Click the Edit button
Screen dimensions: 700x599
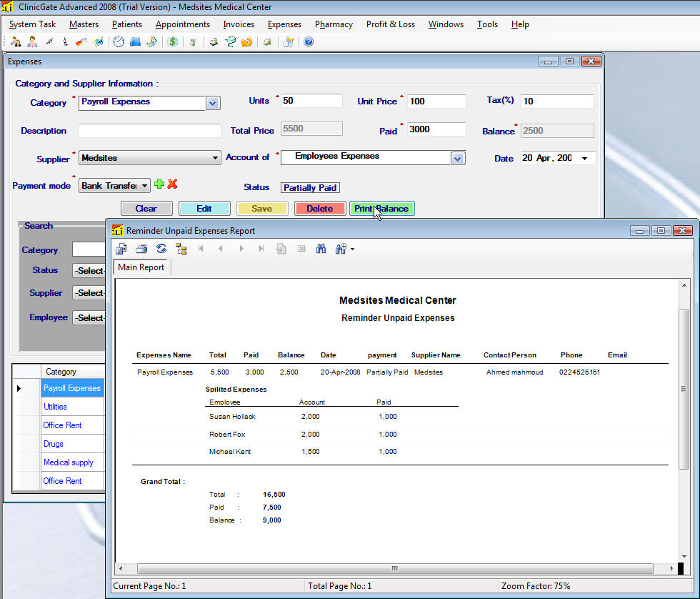coord(204,209)
